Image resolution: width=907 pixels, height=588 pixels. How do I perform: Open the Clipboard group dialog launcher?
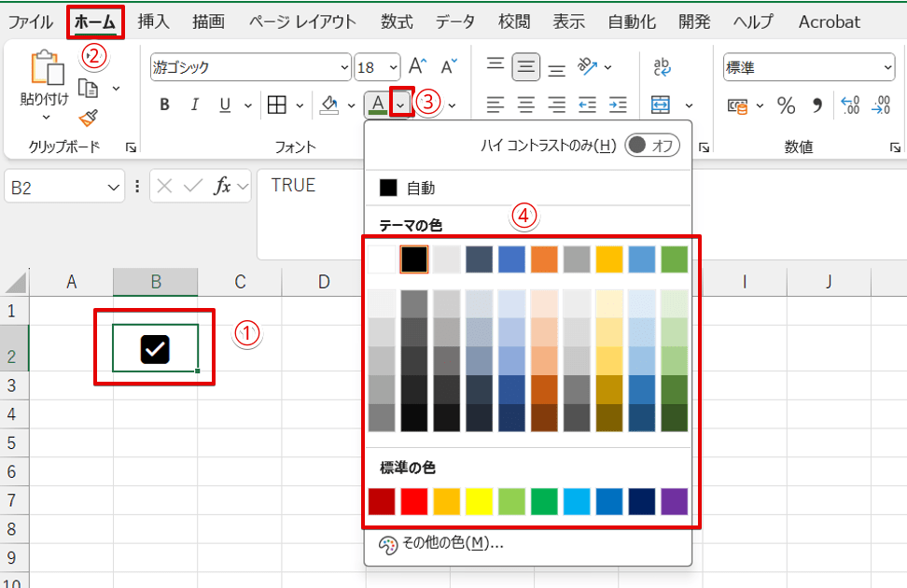[x=132, y=148]
